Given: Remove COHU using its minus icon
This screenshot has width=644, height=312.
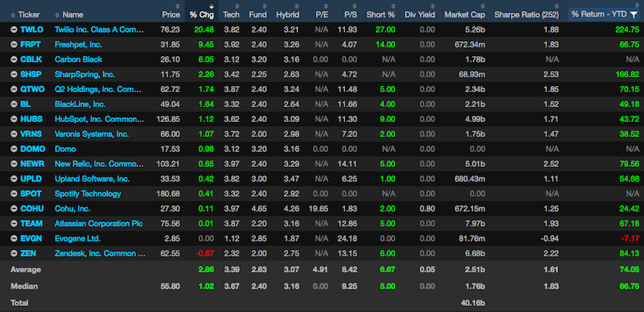Looking at the screenshot, I should tap(14, 209).
